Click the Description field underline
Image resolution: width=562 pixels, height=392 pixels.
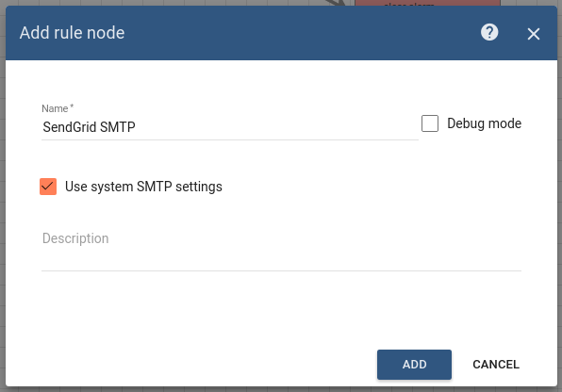[281, 270]
